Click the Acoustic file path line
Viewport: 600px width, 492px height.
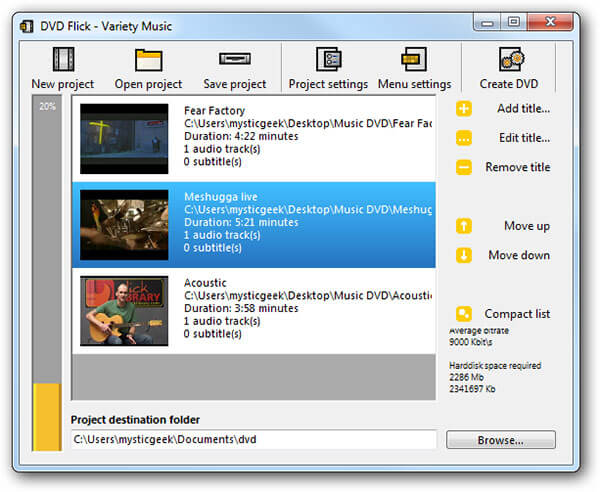point(308,296)
